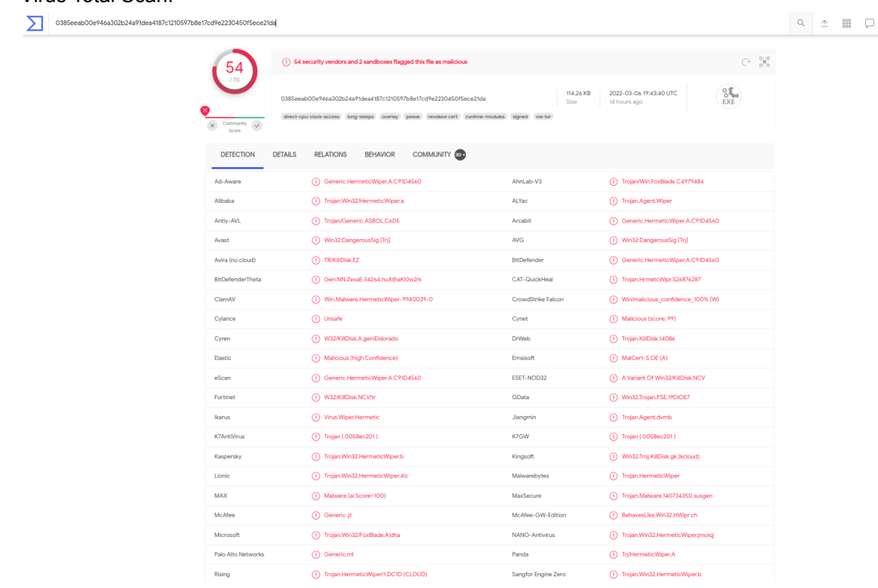The width and height of the screenshot is (878, 588).
Task: Click Lionic detection result
Action: pyautogui.click(x=366, y=476)
